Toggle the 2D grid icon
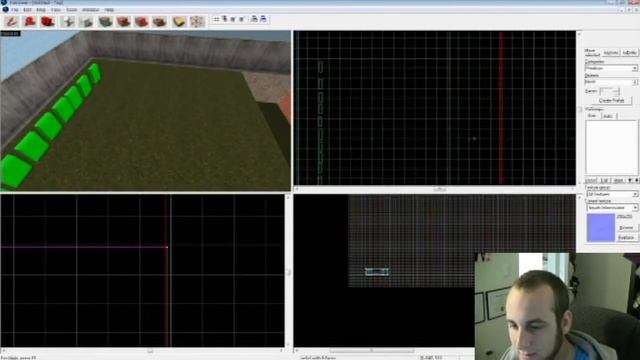Image resolution: width=640 pixels, height=360 pixels. click(216, 19)
